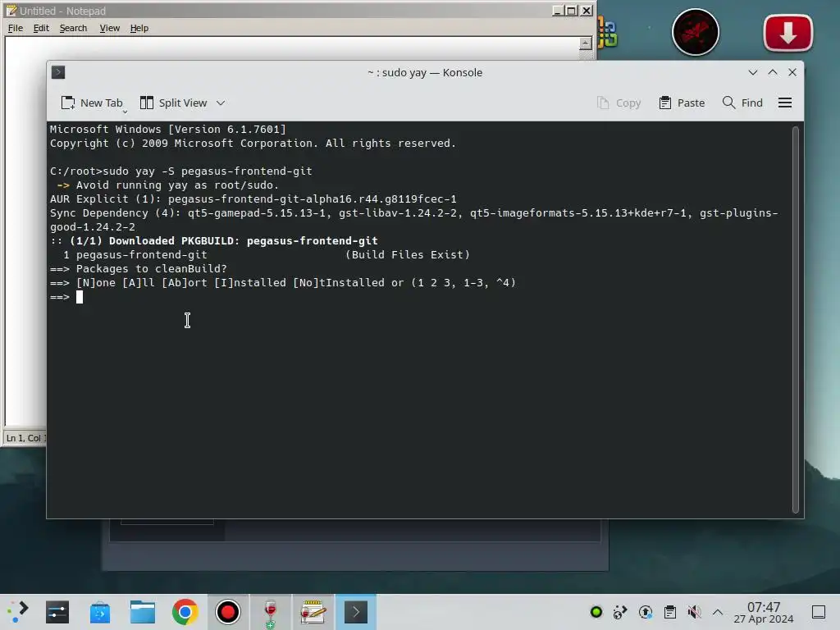840x630 pixels.
Task: Open Notepad Help menu
Action: click(x=139, y=28)
